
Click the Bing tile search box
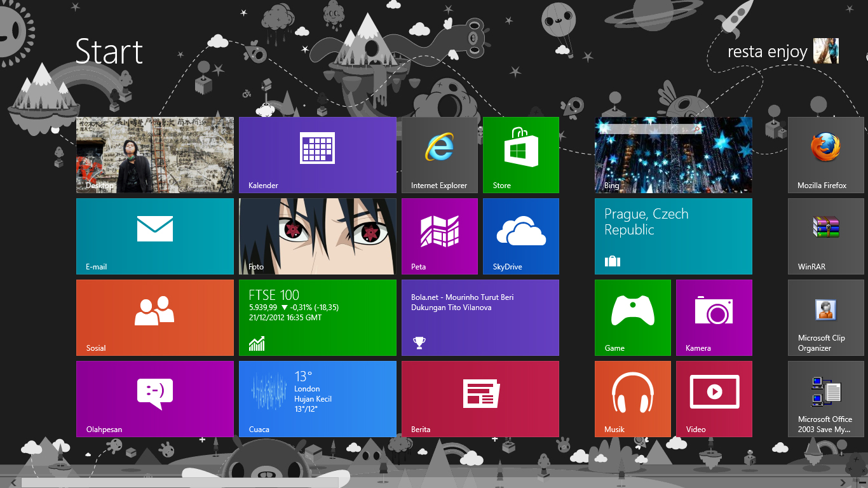coord(651,128)
